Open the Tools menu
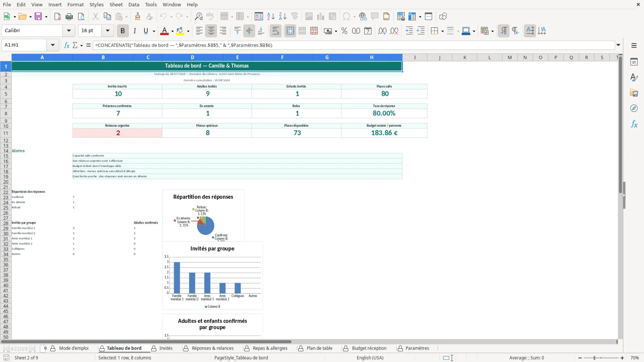 [151, 4]
